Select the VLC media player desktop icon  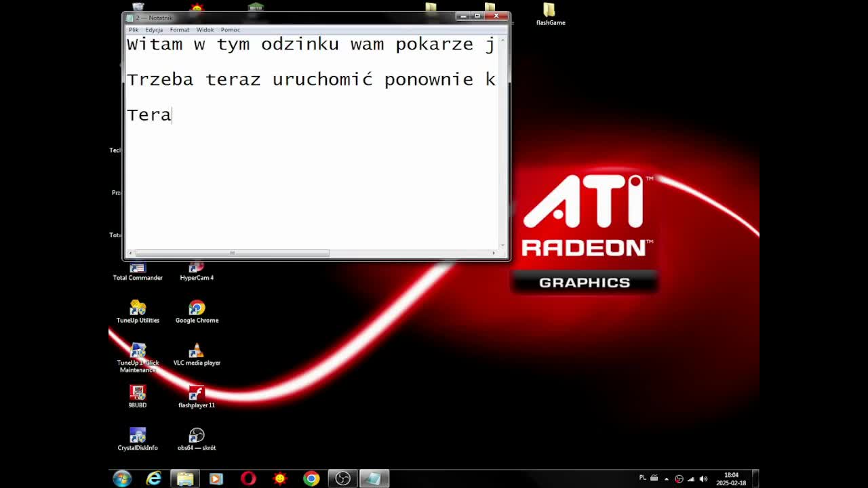(197, 354)
